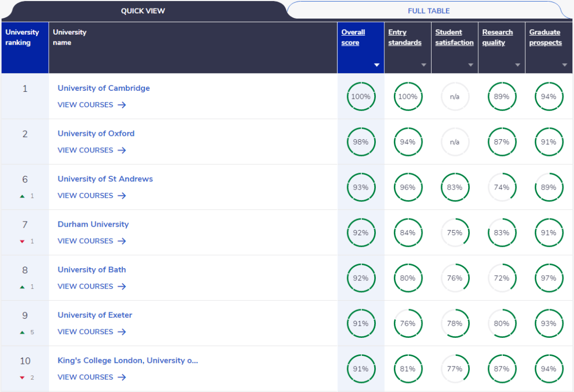This screenshot has height=392, width=574.
Task: Click Exeter's 76% entry standards progress ring
Action: [408, 323]
